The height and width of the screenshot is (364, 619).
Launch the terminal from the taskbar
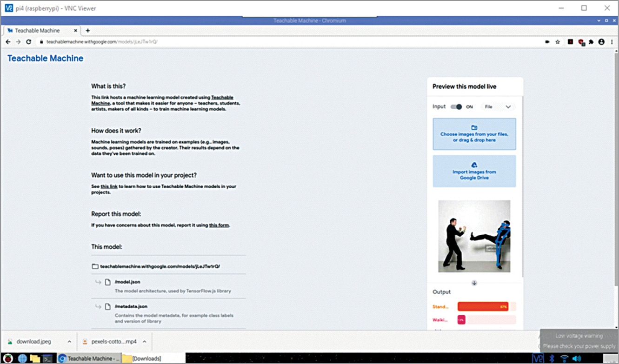coord(47,358)
